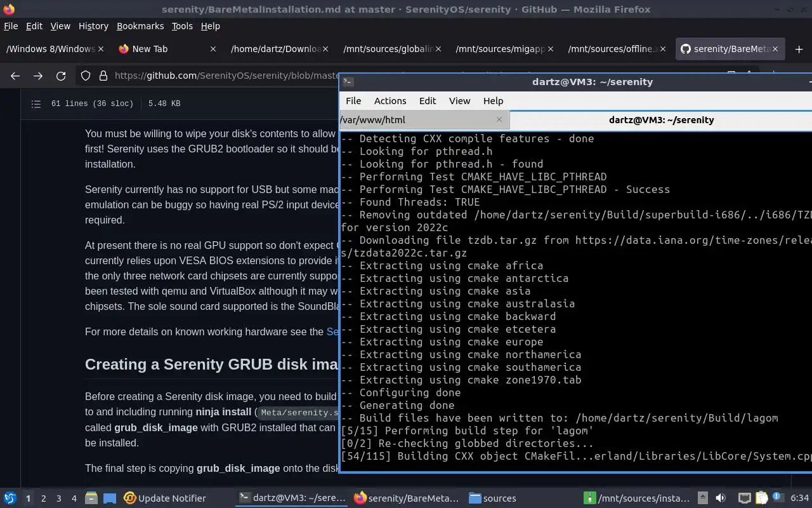Switch to virtual desktop 3
Image resolution: width=812 pixels, height=508 pixels.
pyautogui.click(x=58, y=498)
